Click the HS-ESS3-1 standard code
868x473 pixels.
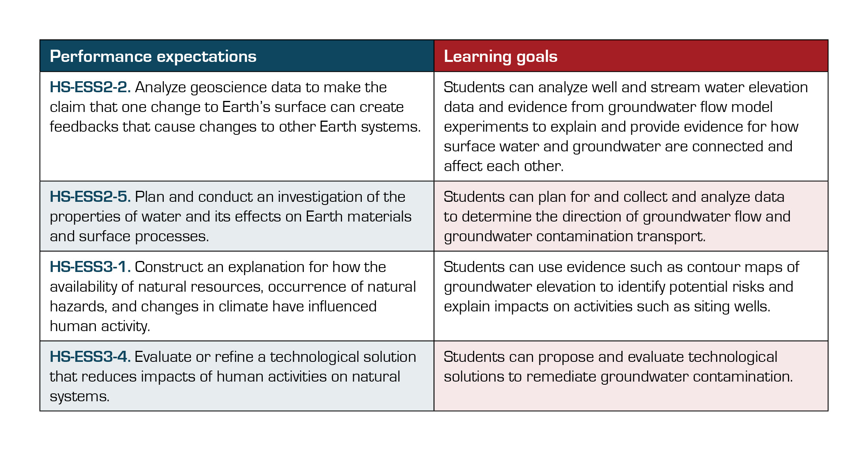(90, 267)
